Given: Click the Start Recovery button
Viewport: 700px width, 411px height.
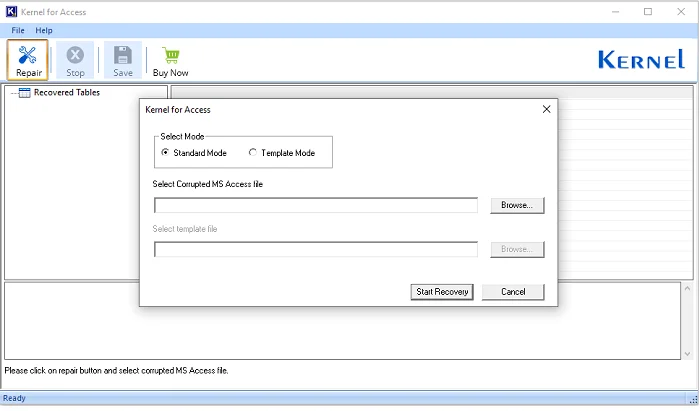Looking at the screenshot, I should tap(441, 292).
